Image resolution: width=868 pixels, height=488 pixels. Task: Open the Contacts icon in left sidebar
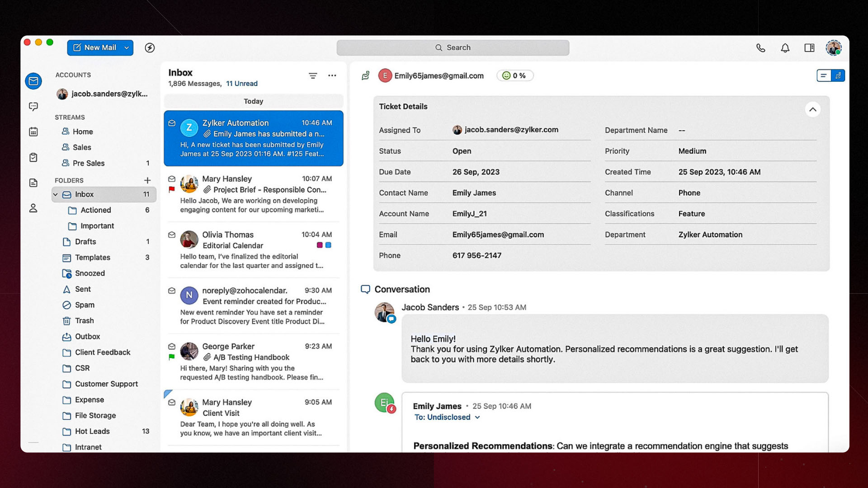pyautogui.click(x=33, y=208)
